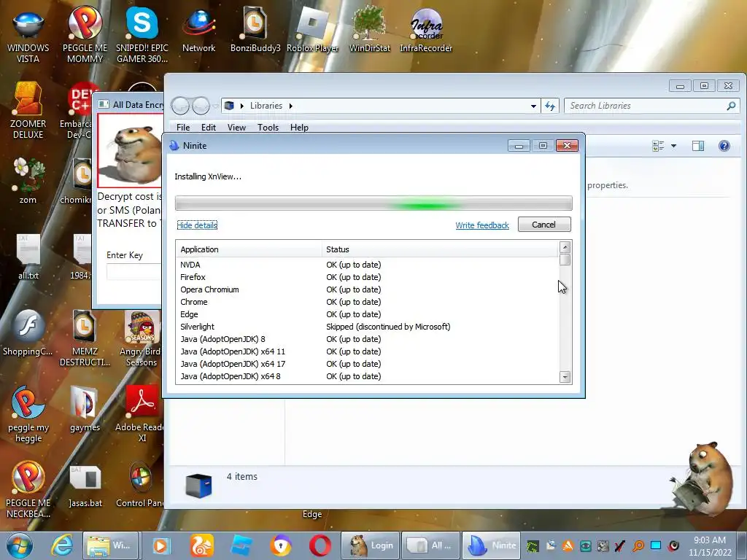Open the File menu in Libraries window
Screen dimensions: 747x560
pyautogui.click(x=183, y=128)
